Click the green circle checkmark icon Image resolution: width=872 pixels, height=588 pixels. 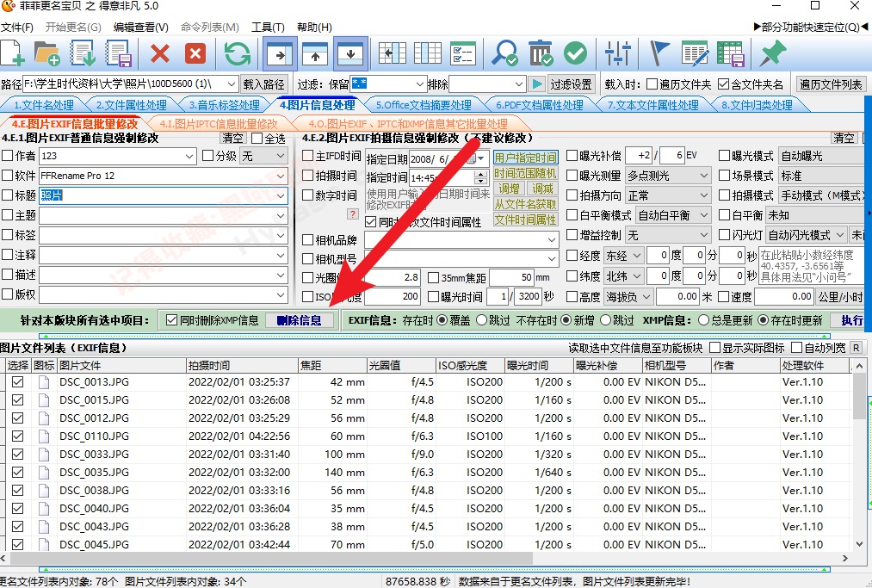576,54
